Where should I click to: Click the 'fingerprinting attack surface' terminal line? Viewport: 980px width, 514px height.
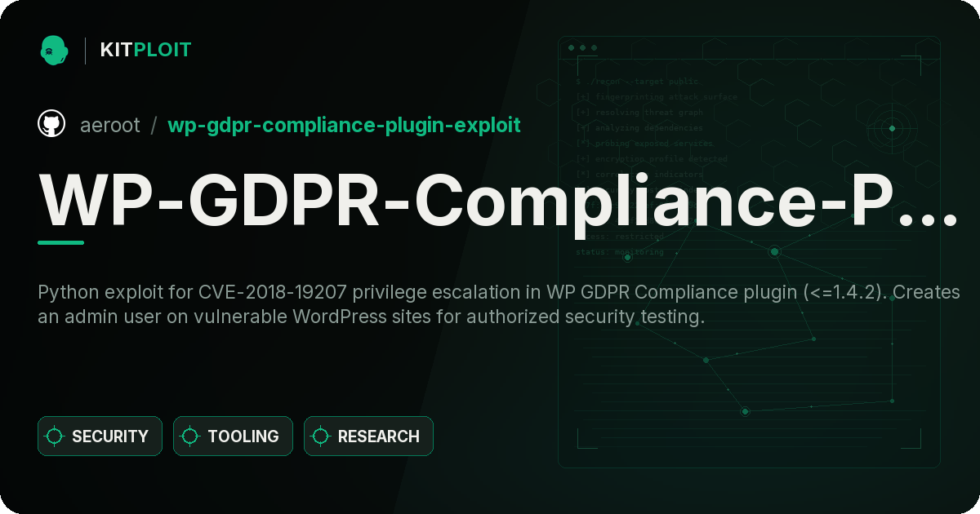coord(656,97)
